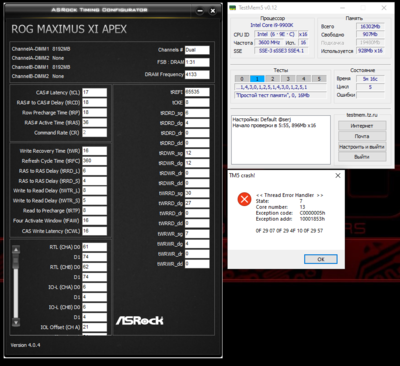Close the TM5 crash dialog with X
The width and height of the screenshot is (400, 366).
(x=338, y=175)
